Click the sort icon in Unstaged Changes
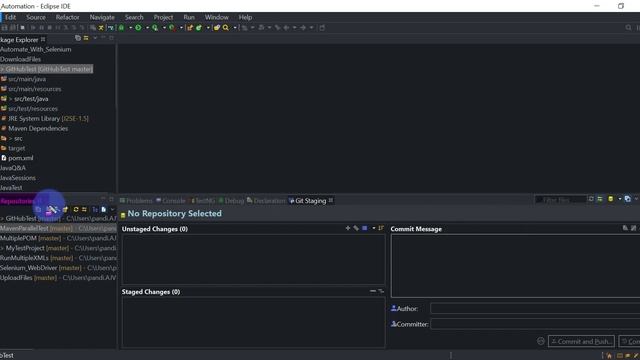 [381, 228]
